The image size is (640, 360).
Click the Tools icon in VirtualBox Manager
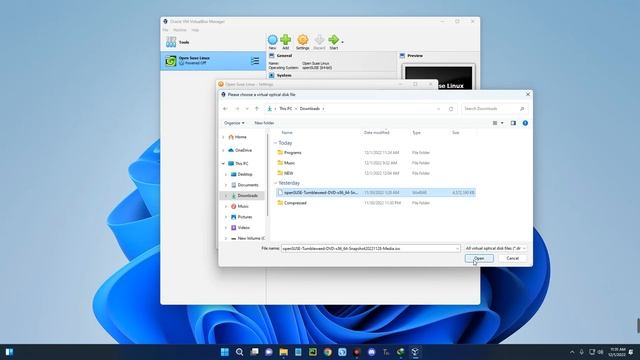pyautogui.click(x=171, y=42)
